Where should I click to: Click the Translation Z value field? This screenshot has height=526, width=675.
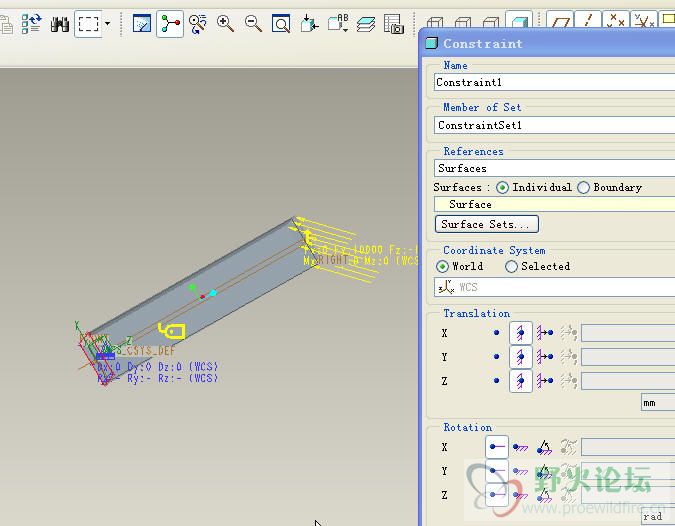point(628,381)
